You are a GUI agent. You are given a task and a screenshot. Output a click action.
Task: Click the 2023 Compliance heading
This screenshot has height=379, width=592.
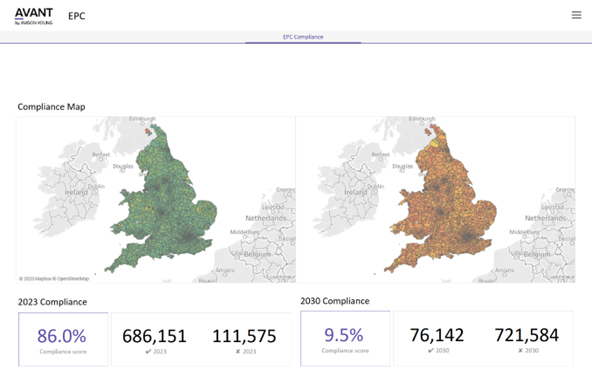pos(52,302)
